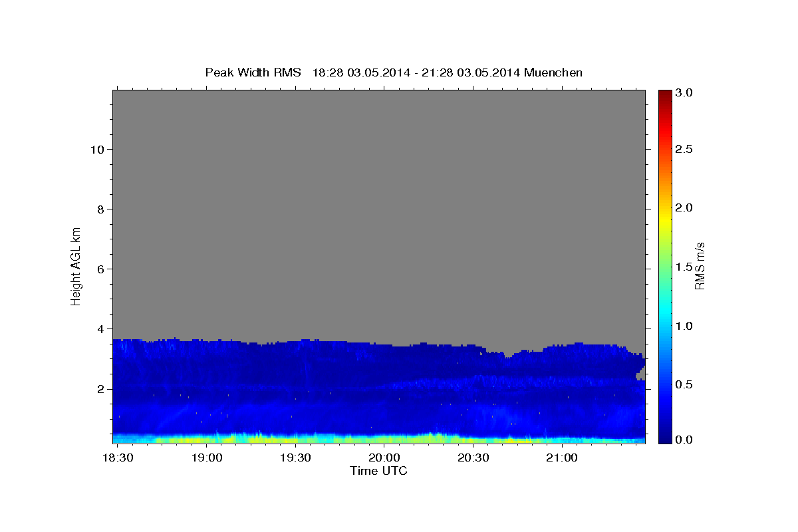
Task: Click the colorbar value 1.0
Action: (x=686, y=326)
